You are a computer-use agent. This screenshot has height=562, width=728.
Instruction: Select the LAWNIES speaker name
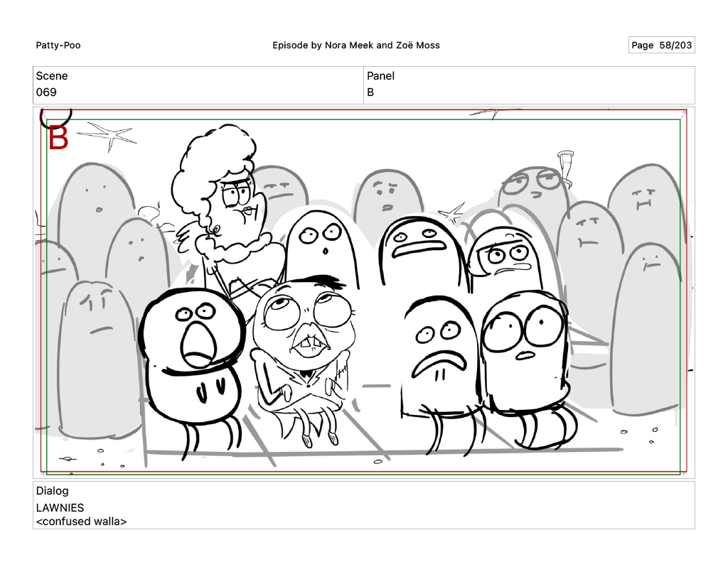point(60,508)
